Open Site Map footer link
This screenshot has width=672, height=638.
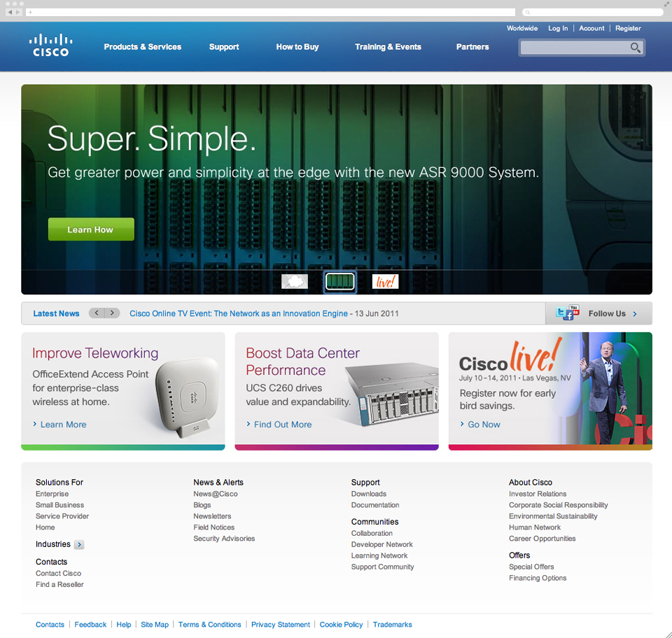(x=154, y=624)
